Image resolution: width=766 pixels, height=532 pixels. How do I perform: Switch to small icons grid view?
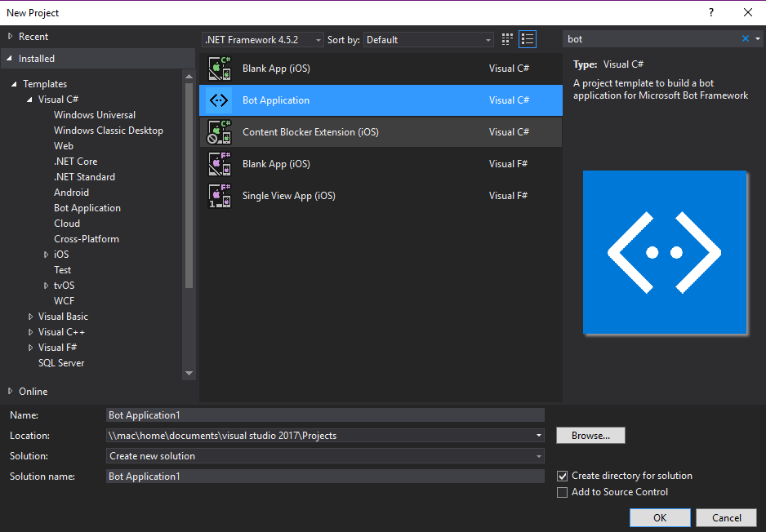coord(507,39)
